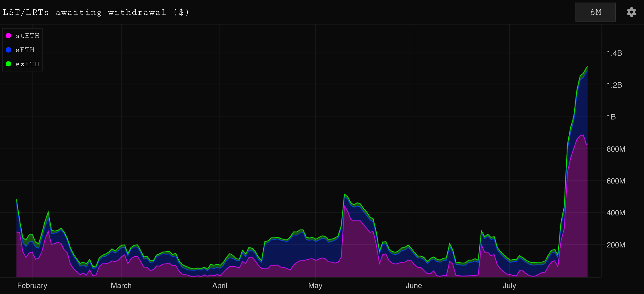Click the blue eETH legend dot
The width and height of the screenshot is (644, 294).
(x=8, y=50)
